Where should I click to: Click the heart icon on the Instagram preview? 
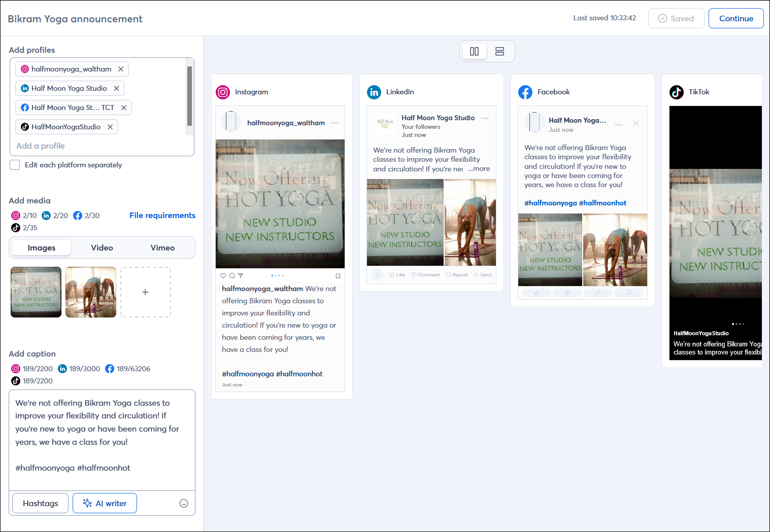(223, 275)
